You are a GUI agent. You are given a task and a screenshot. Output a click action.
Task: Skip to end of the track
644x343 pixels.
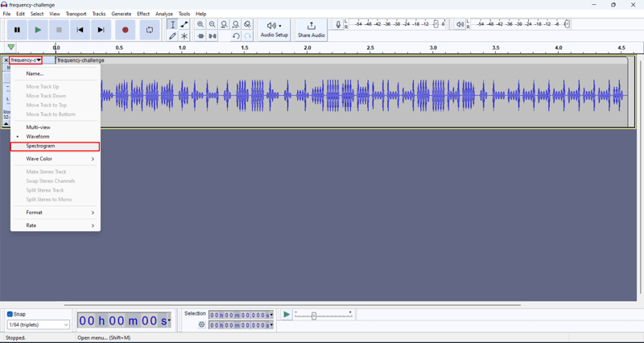pos(101,30)
